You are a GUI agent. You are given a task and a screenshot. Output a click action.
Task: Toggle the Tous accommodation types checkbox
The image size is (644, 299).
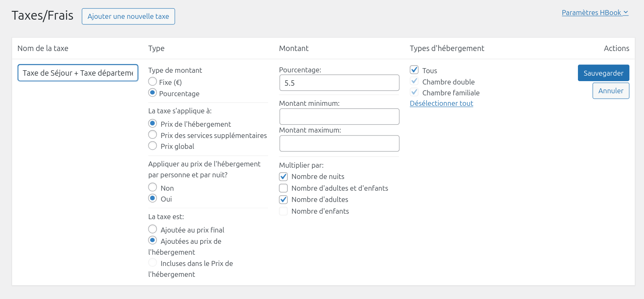coord(414,70)
